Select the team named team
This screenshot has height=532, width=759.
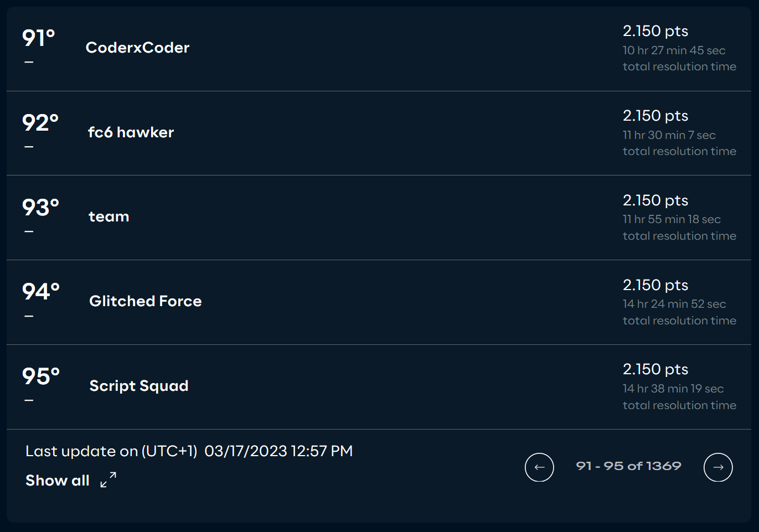(x=109, y=216)
